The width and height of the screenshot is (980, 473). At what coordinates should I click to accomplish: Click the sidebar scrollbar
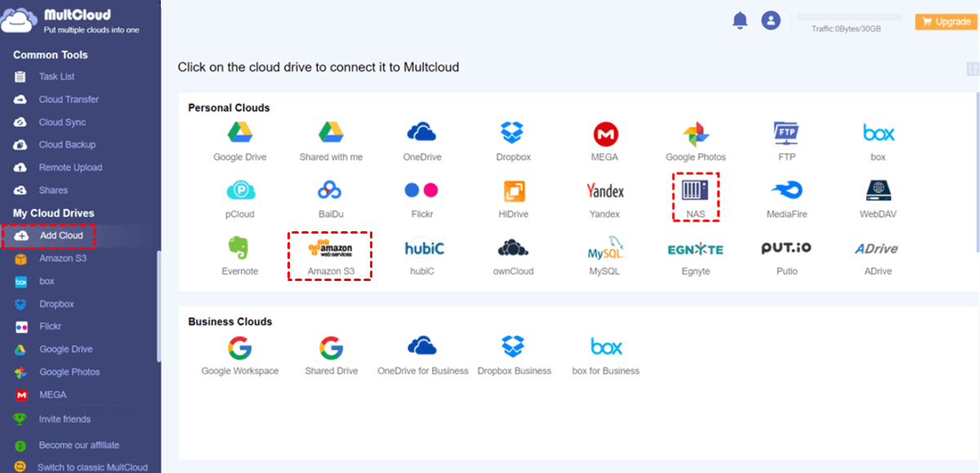tap(158, 306)
